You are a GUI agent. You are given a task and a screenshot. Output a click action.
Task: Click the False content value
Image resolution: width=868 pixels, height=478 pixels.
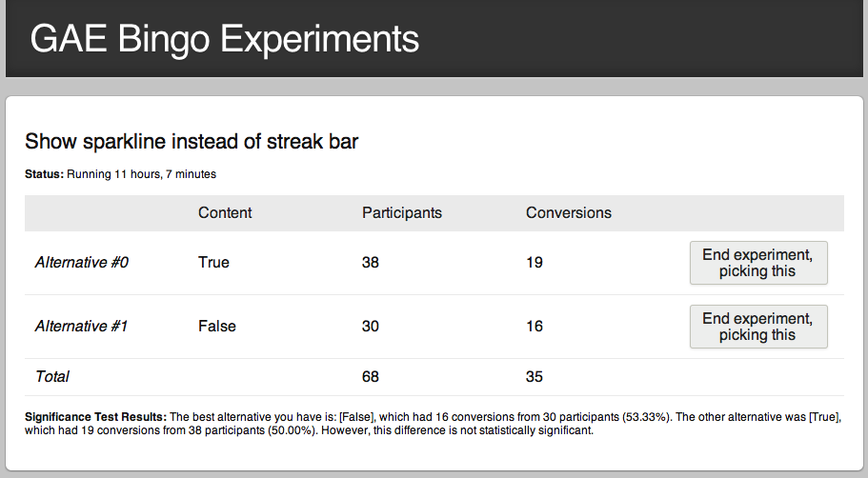coord(217,326)
